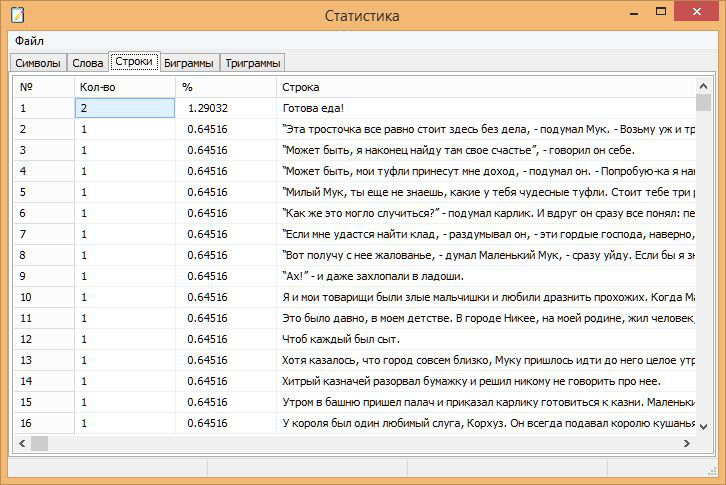Click the horizontal scrollbar left arrow

tap(22, 443)
